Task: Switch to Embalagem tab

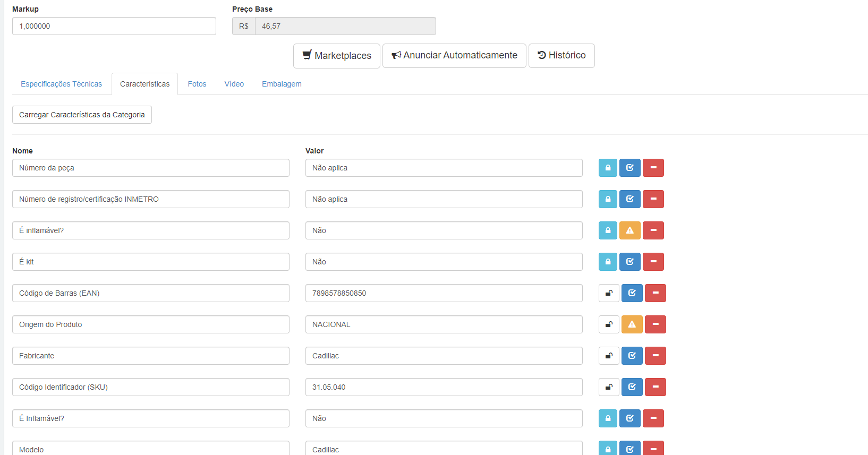Action: (x=282, y=84)
